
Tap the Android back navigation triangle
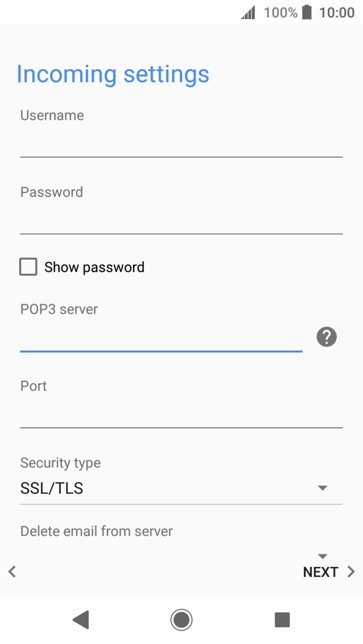pyautogui.click(x=81, y=619)
